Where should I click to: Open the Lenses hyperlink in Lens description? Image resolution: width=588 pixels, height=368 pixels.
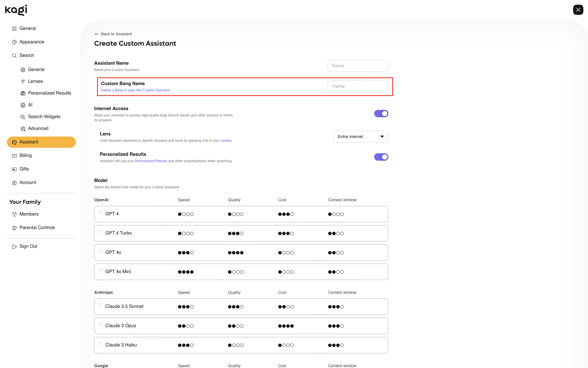pos(226,141)
